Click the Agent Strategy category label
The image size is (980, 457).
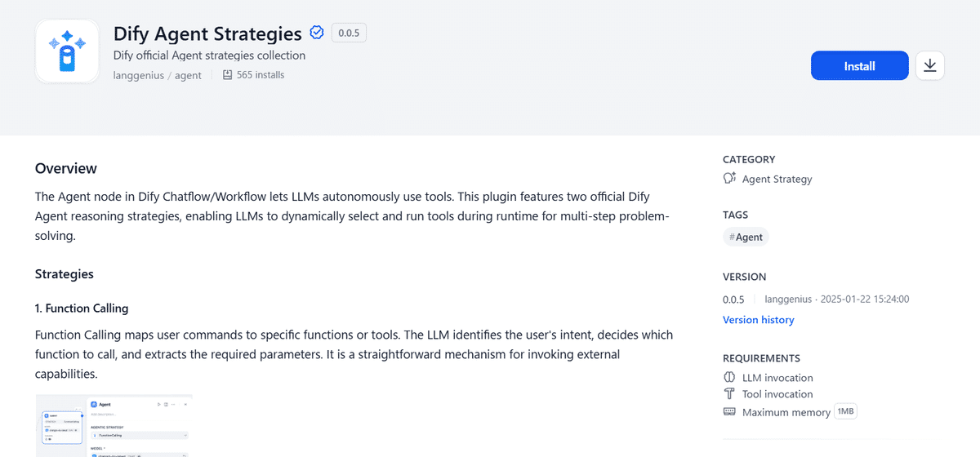click(x=777, y=179)
